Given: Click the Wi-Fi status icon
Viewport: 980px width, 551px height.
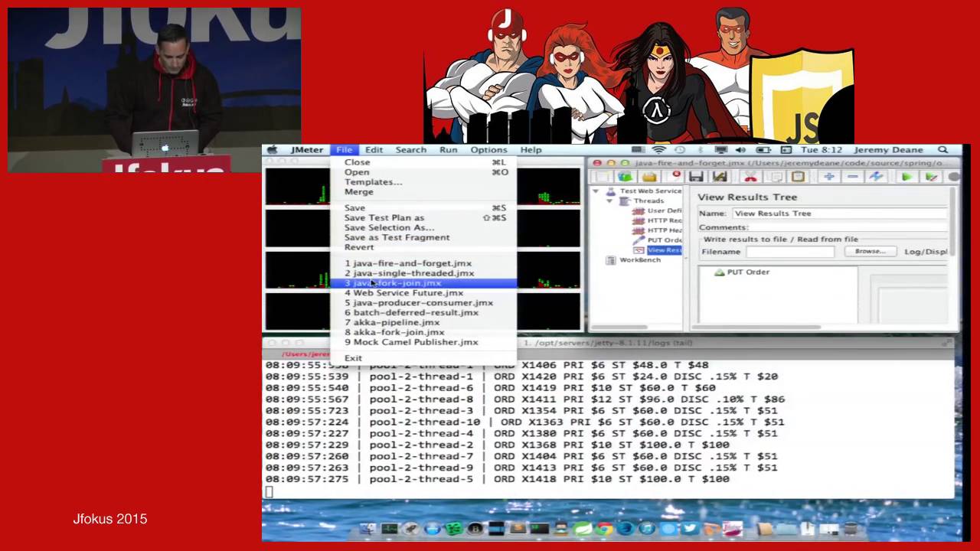Looking at the screenshot, I should [658, 150].
